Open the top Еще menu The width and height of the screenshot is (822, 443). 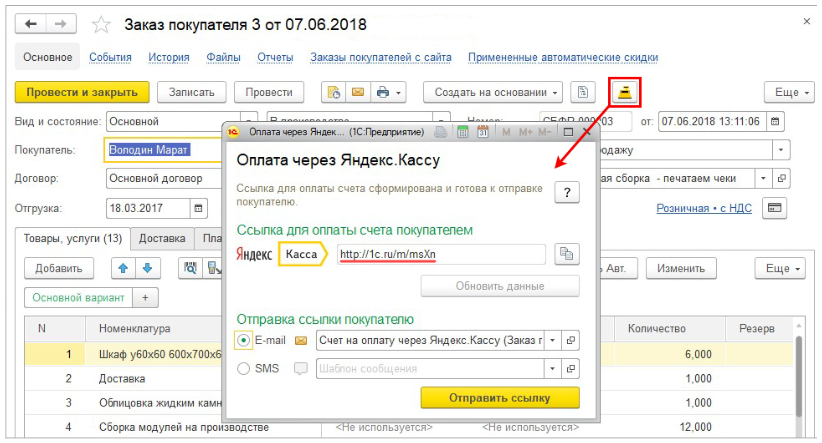pos(789,93)
